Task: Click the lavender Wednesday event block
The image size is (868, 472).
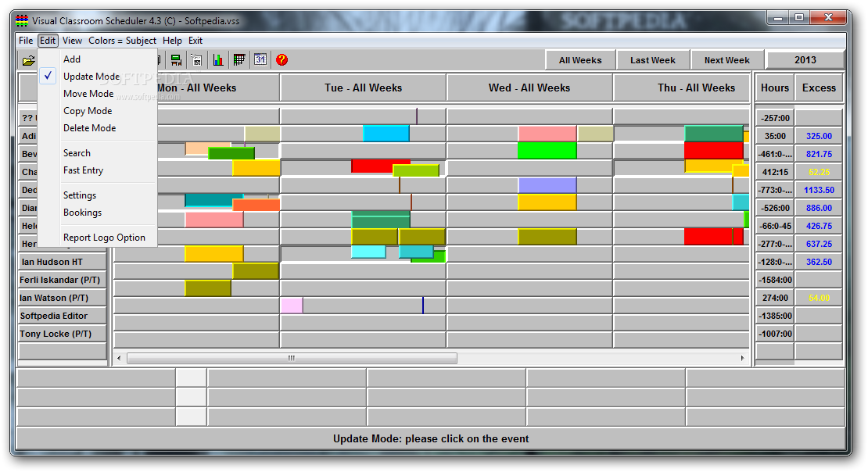Action: coord(547,185)
